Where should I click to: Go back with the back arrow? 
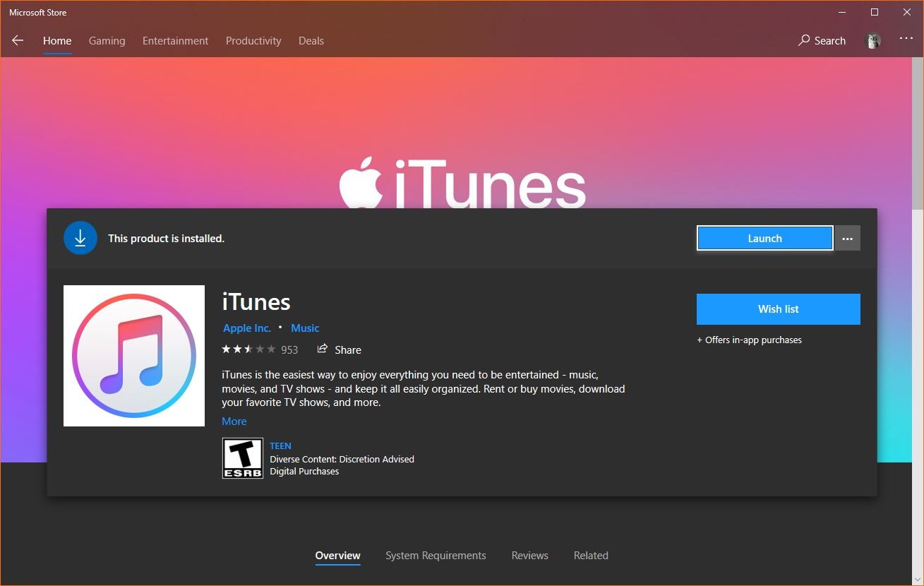pos(18,41)
